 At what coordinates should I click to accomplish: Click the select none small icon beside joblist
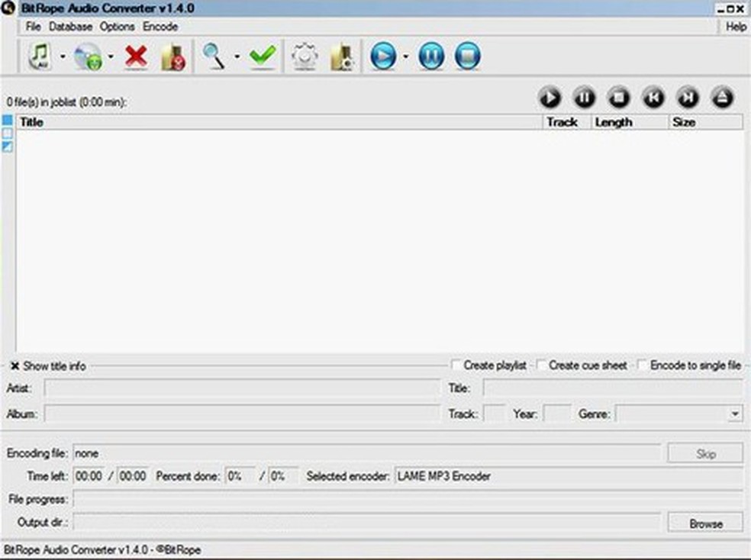click(x=7, y=133)
